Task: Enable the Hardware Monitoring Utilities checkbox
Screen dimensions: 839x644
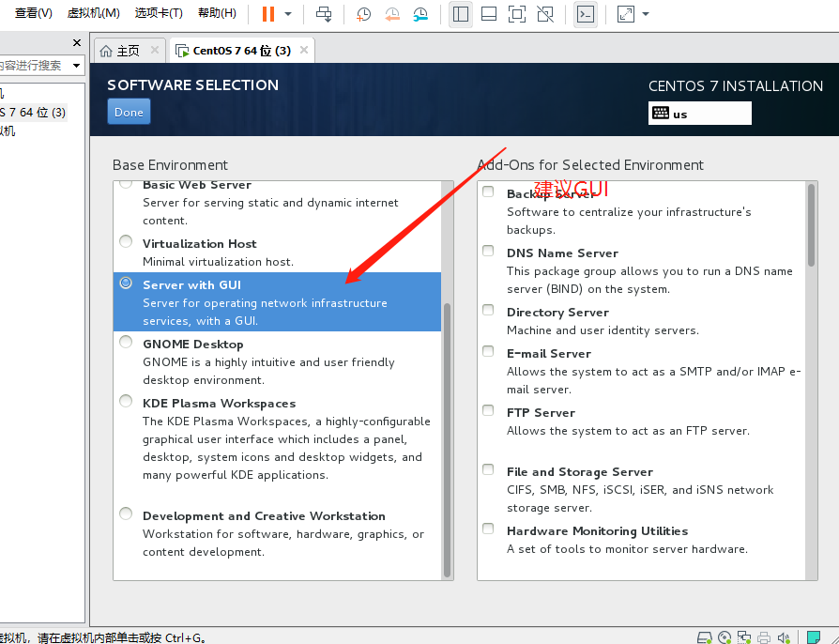Action: [x=488, y=529]
